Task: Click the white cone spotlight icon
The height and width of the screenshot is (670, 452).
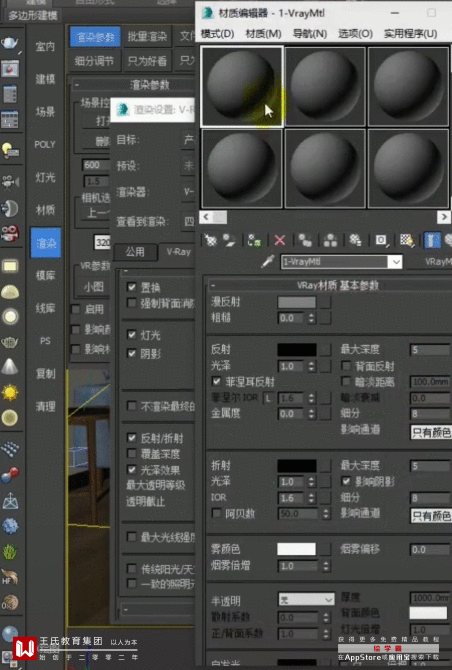Action: pyautogui.click(x=9, y=366)
